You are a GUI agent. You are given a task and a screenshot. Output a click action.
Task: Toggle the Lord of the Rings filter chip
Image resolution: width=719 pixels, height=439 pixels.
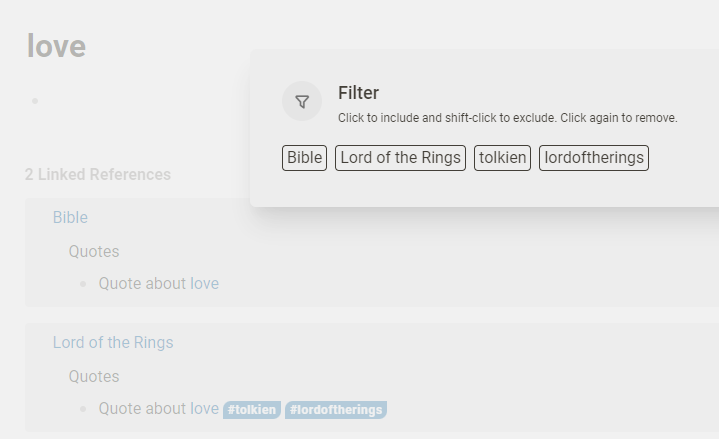coord(400,158)
